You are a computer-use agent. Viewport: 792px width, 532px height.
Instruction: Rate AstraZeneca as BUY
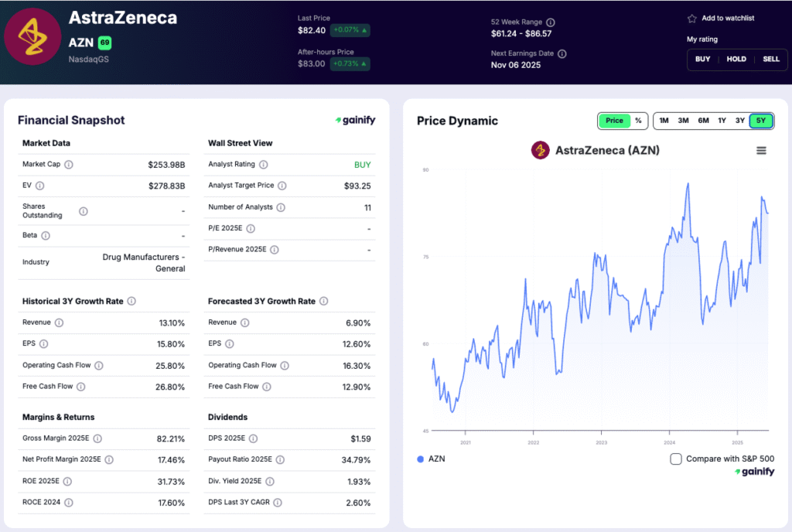702,59
